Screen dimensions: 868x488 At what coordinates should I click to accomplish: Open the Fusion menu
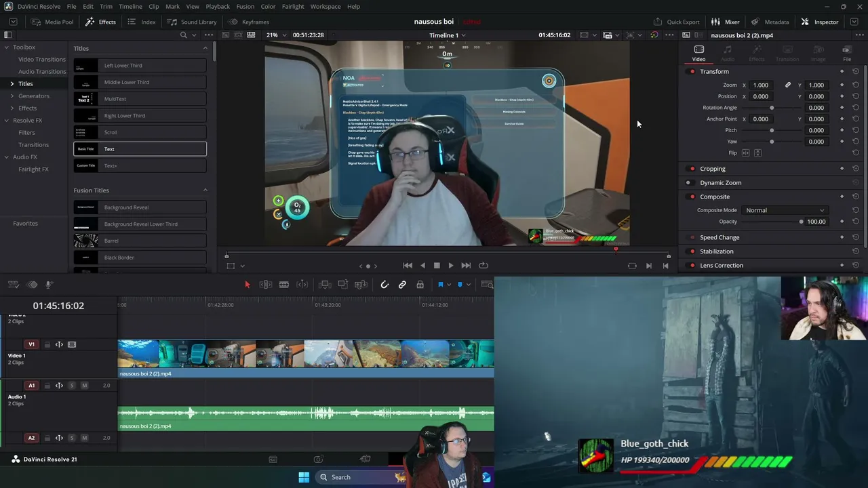click(x=245, y=7)
